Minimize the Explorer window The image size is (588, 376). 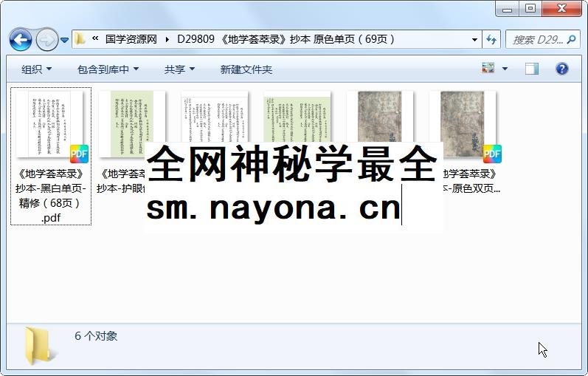pyautogui.click(x=507, y=9)
